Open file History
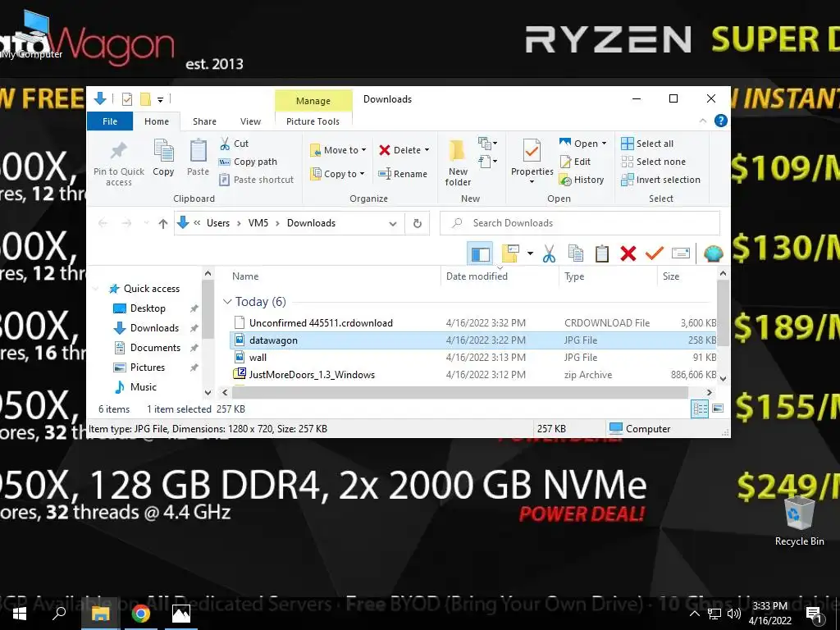 click(582, 180)
